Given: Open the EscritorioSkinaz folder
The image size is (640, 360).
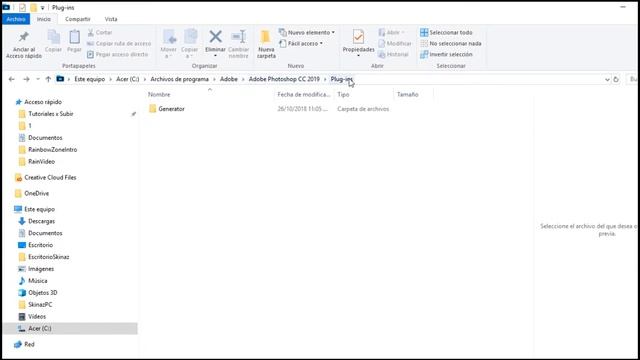Looking at the screenshot, I should click(x=49, y=257).
